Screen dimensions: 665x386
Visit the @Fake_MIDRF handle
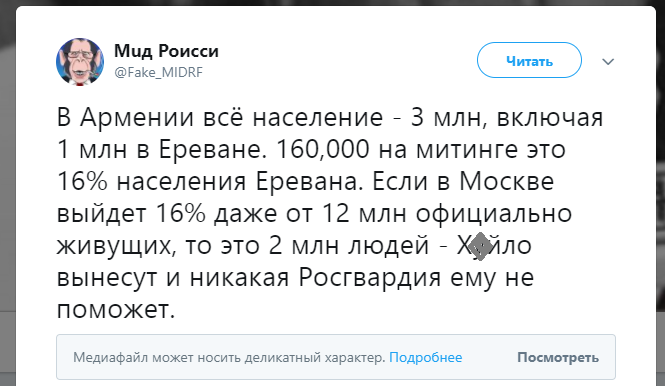pos(159,73)
